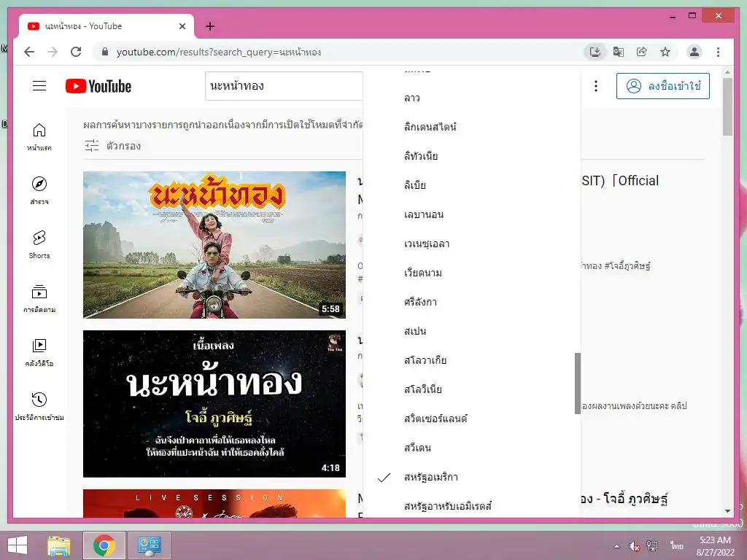Image resolution: width=747 pixels, height=560 pixels.
Task: Open Chrome three-dot menu
Action: [718, 52]
